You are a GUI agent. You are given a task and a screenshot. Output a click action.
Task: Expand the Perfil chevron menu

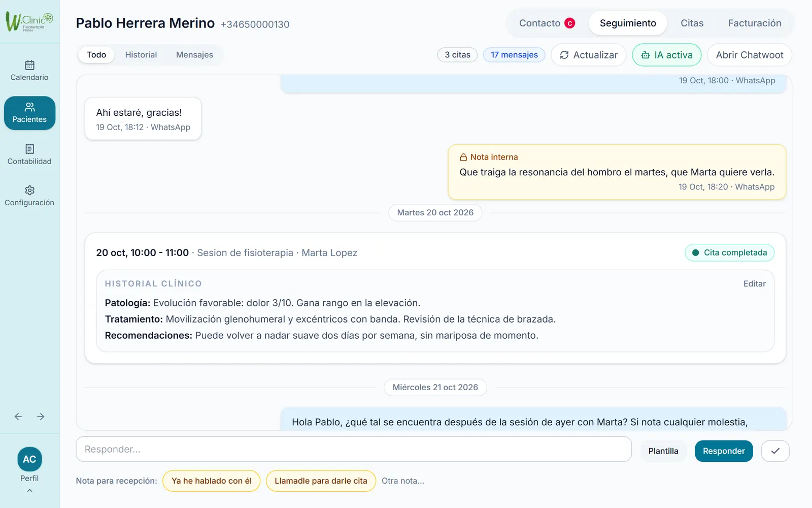coord(29,491)
